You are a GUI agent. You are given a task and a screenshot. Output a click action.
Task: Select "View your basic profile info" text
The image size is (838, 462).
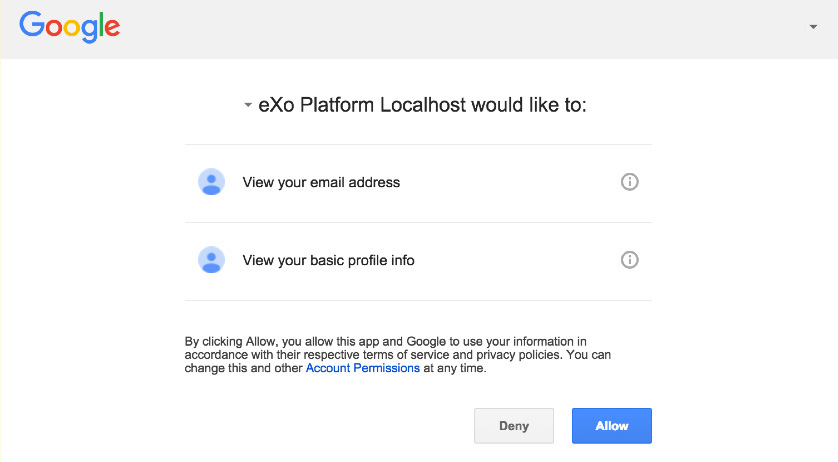coord(328,260)
